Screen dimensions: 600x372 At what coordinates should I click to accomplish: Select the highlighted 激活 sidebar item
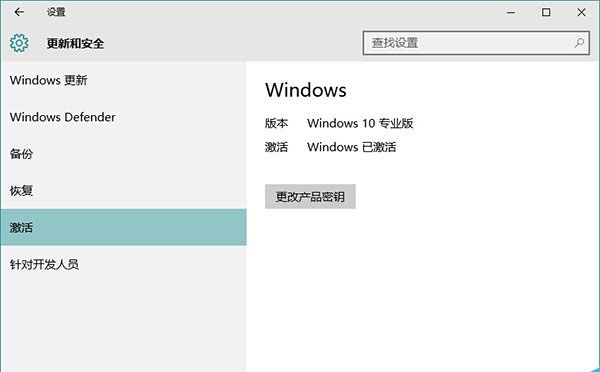coord(124,227)
